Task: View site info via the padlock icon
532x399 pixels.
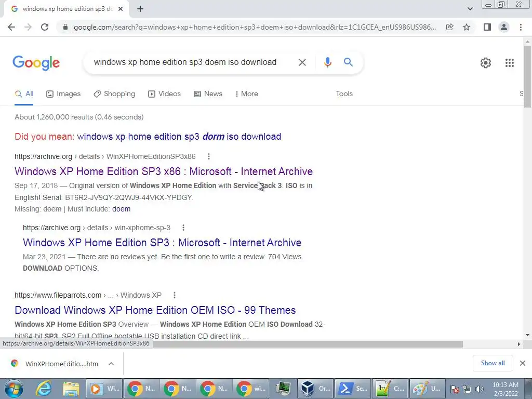Action: point(65,27)
